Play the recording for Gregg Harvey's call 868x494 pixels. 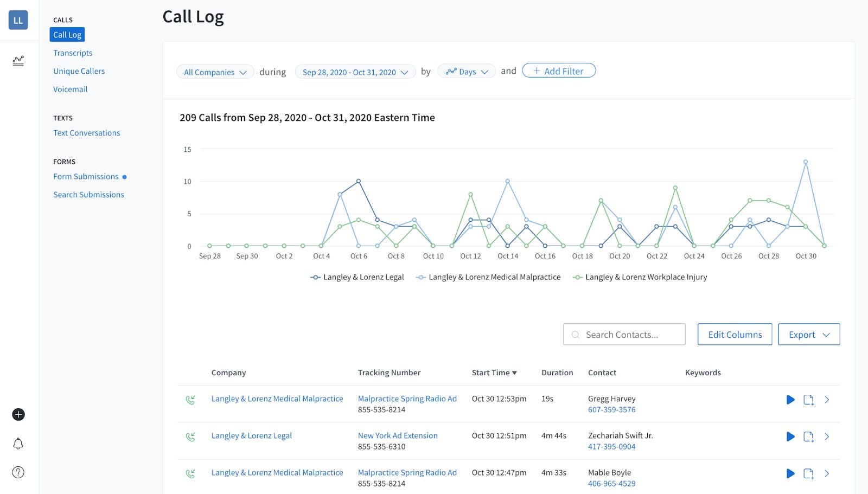coord(790,400)
